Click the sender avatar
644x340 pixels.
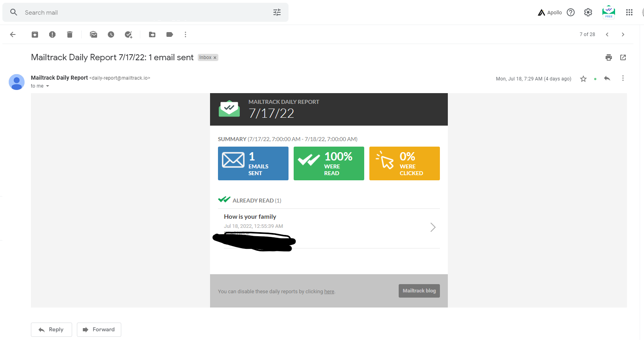[17, 82]
